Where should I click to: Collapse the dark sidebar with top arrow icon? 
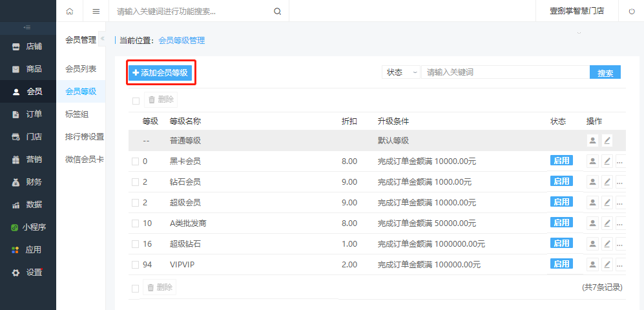28,28
